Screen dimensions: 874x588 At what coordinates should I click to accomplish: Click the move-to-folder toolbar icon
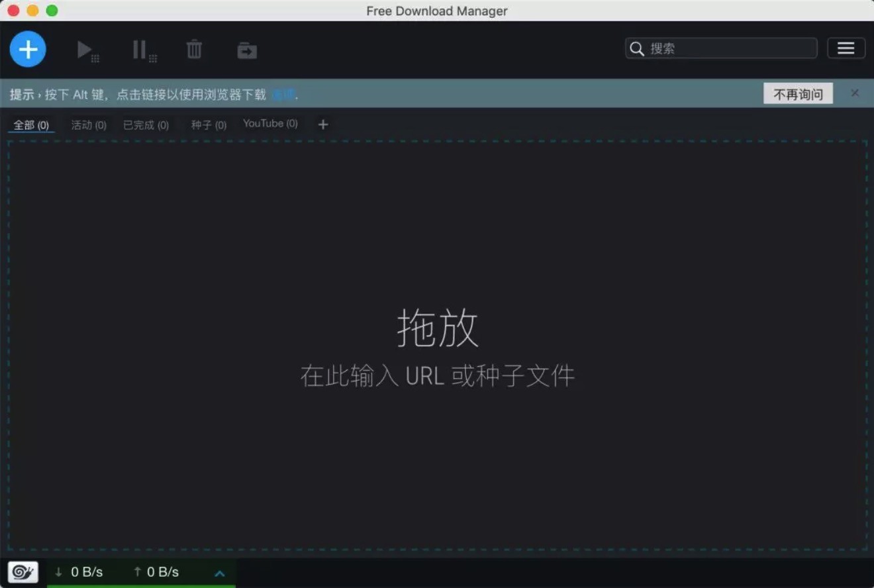pyautogui.click(x=246, y=49)
